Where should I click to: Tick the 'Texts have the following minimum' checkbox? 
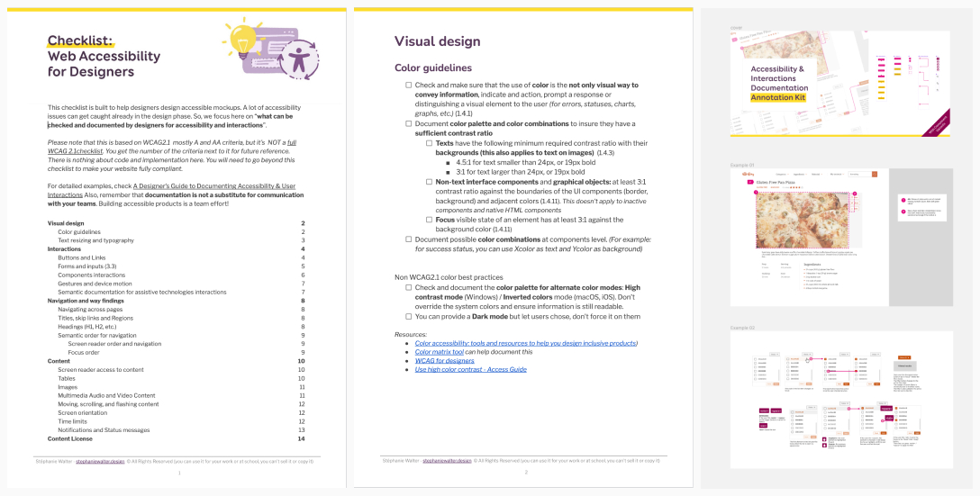click(430, 143)
